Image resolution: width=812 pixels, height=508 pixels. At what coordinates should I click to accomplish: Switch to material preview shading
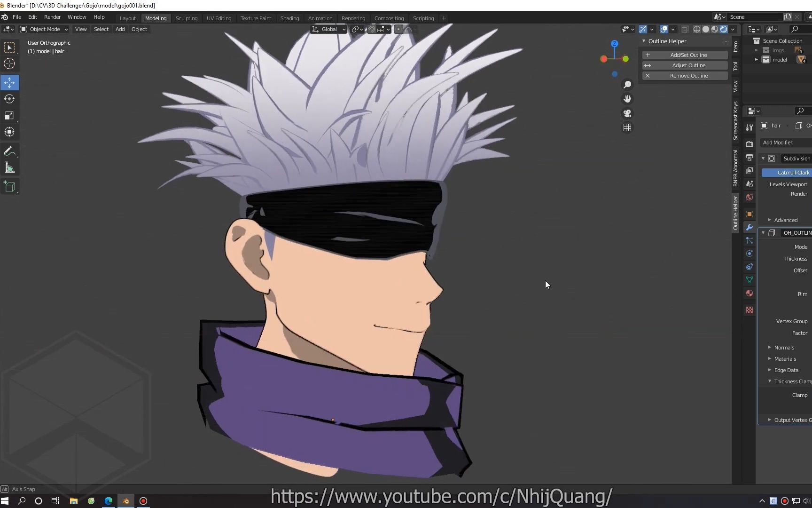point(715,29)
